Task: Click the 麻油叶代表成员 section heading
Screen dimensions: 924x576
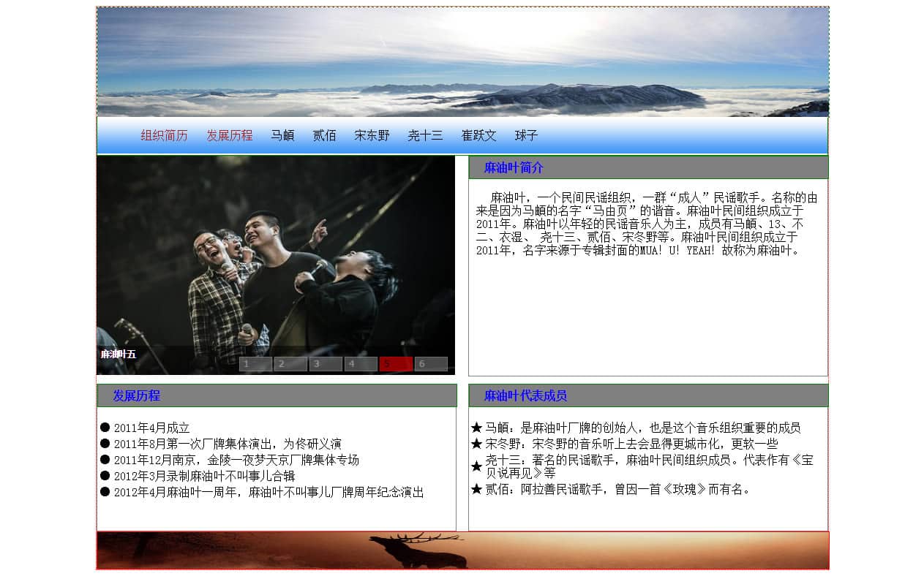Action: tap(525, 395)
